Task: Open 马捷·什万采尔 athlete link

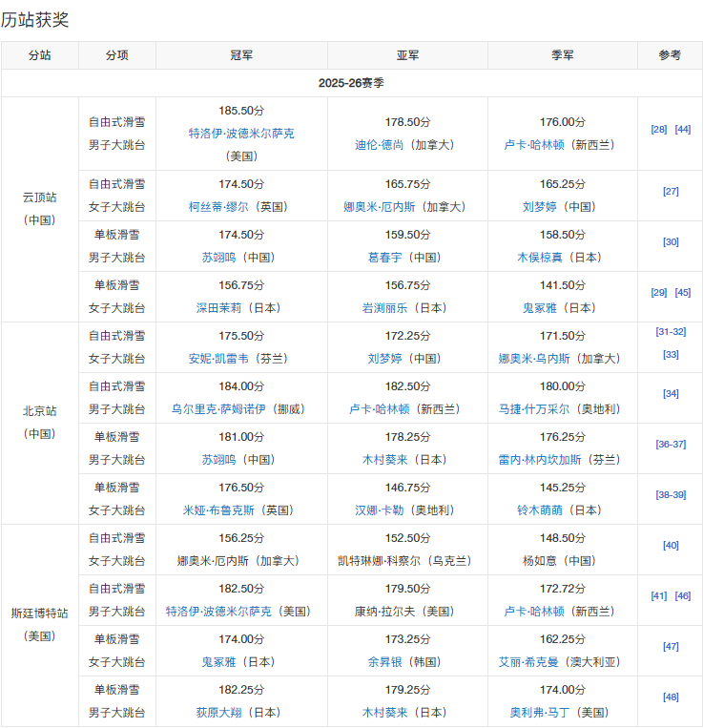Action: (533, 409)
